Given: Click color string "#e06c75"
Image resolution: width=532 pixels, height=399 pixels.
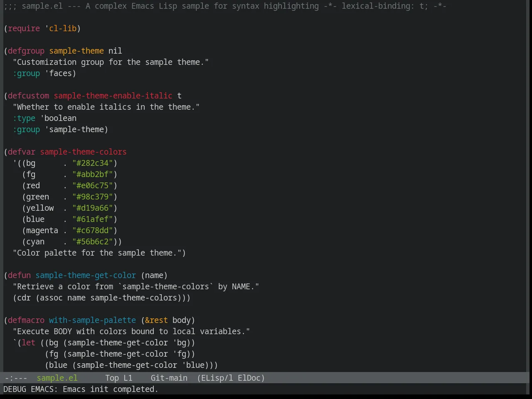Looking at the screenshot, I should pyautogui.click(x=92, y=185).
